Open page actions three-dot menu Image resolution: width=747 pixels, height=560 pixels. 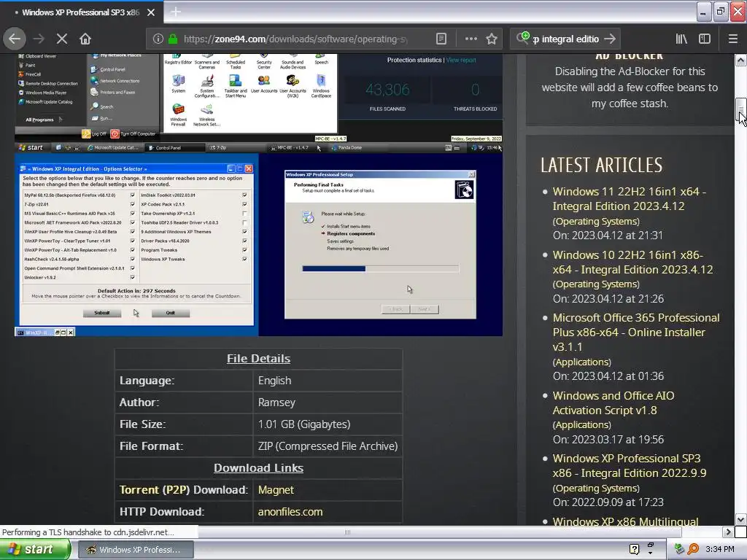471,39
